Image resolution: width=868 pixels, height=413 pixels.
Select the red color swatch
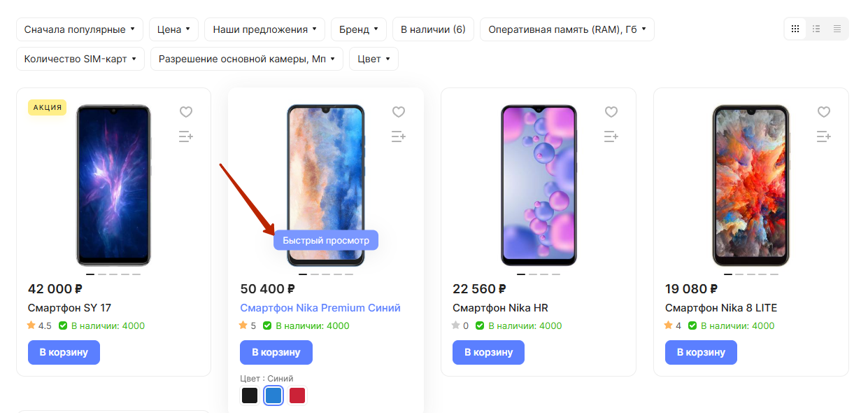(x=297, y=395)
